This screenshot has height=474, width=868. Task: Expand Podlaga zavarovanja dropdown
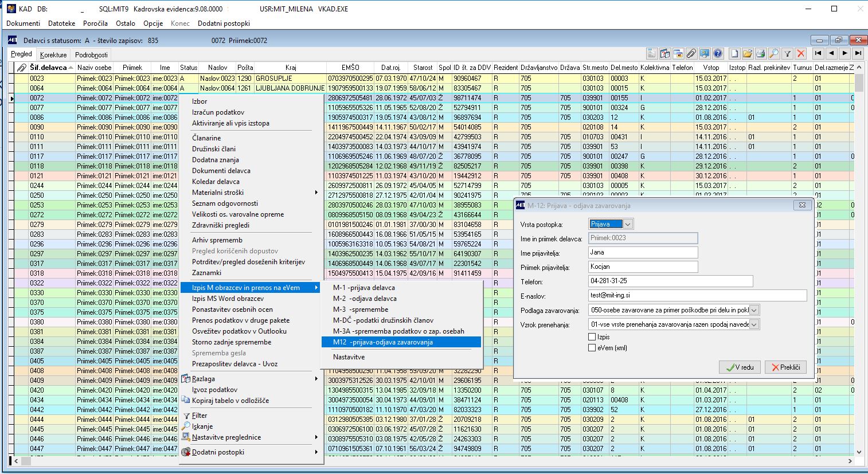[754, 310]
